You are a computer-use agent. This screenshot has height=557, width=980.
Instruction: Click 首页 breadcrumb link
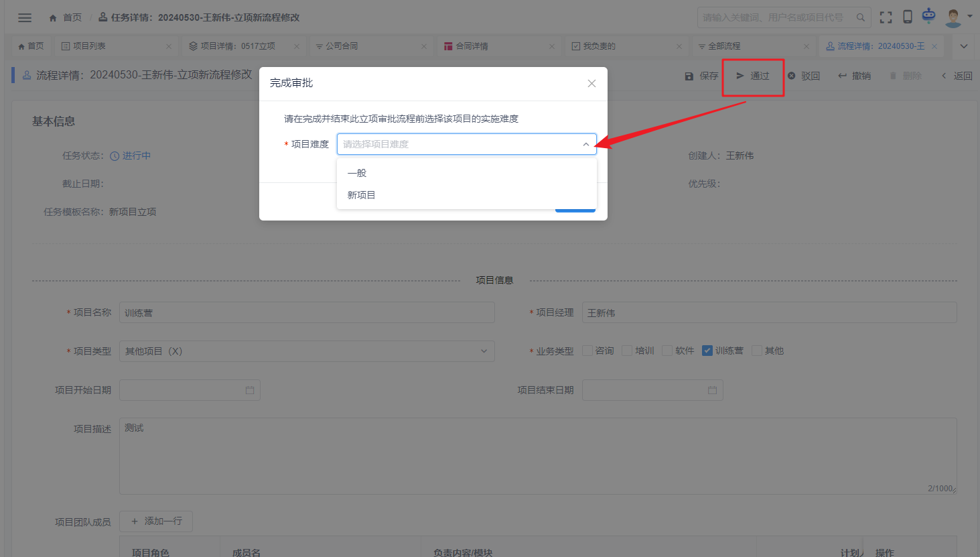(72, 17)
